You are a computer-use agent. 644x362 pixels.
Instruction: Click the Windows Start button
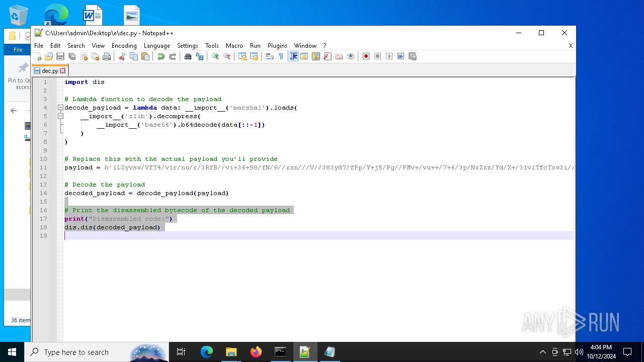click(x=12, y=352)
